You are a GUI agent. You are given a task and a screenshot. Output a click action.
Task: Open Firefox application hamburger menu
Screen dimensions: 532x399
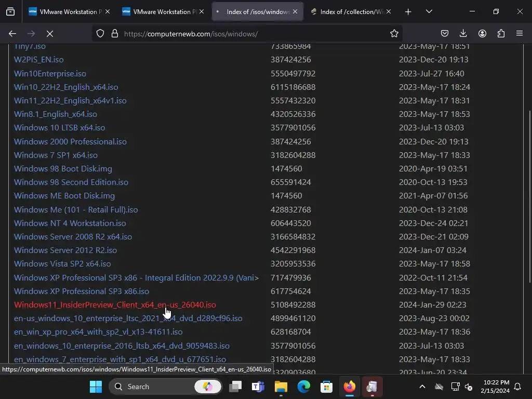(x=520, y=34)
